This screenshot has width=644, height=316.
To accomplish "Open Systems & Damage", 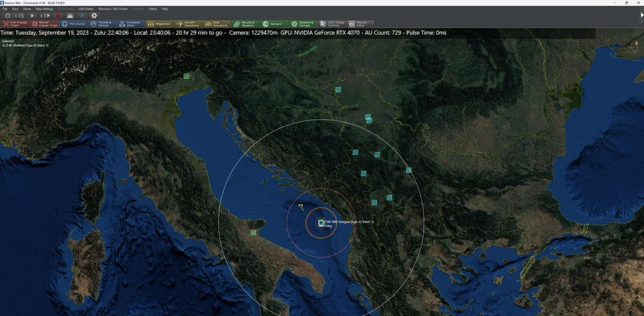I will pos(302,24).
